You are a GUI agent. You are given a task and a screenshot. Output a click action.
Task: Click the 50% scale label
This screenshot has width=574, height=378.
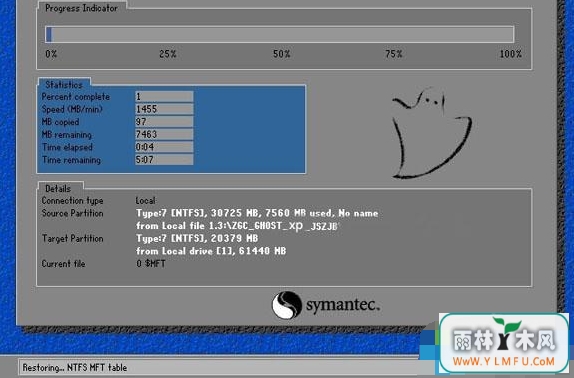pyautogui.click(x=282, y=54)
